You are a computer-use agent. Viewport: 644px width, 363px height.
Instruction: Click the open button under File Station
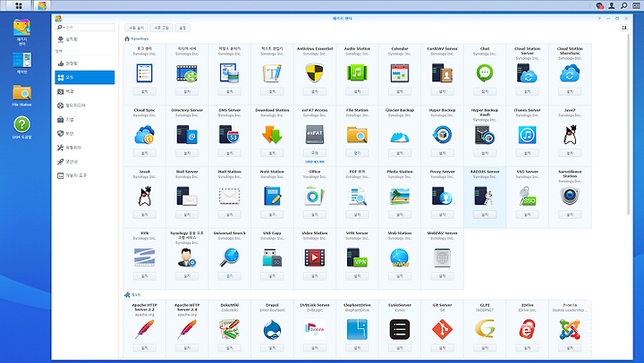click(357, 153)
